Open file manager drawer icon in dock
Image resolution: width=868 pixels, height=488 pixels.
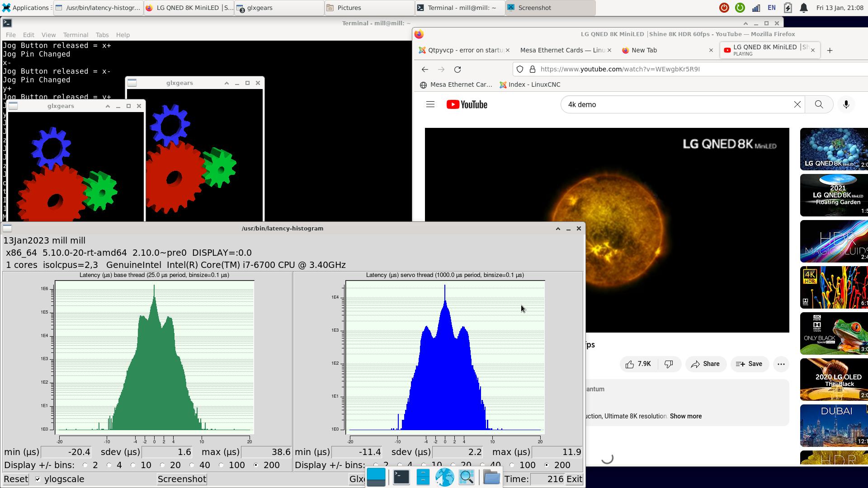point(423,477)
